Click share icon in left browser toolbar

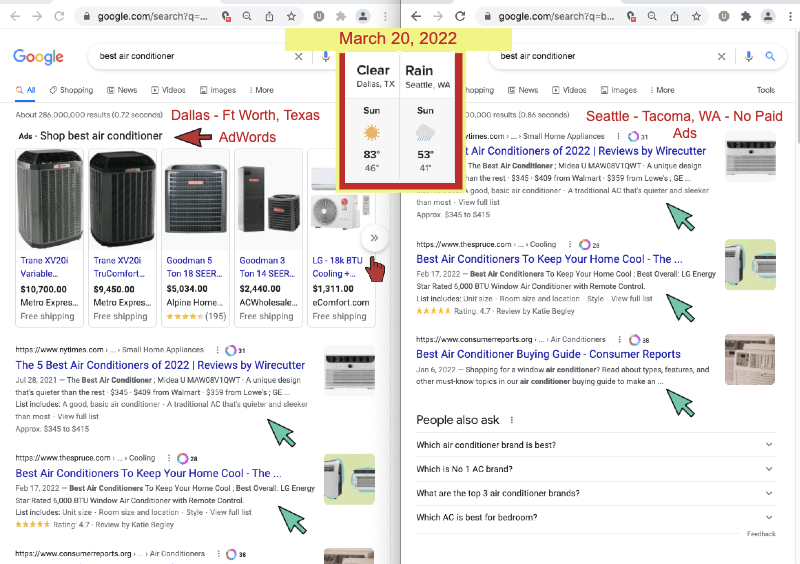[x=269, y=16]
